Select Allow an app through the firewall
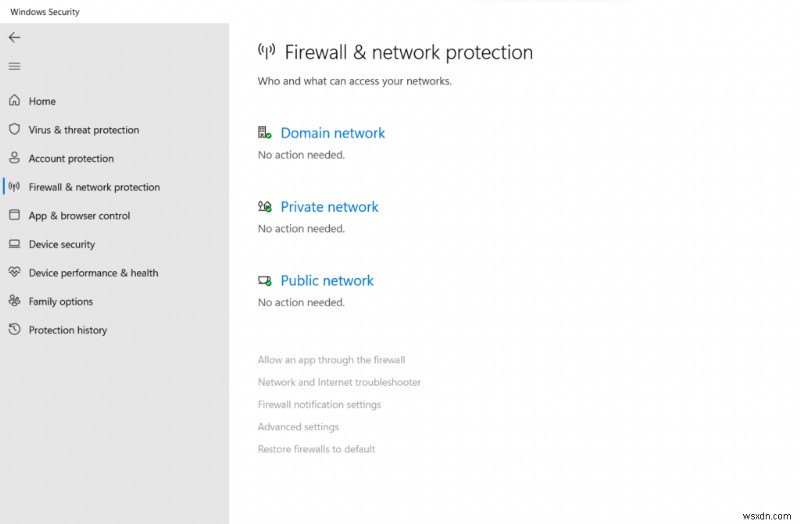800x524 pixels. point(331,360)
